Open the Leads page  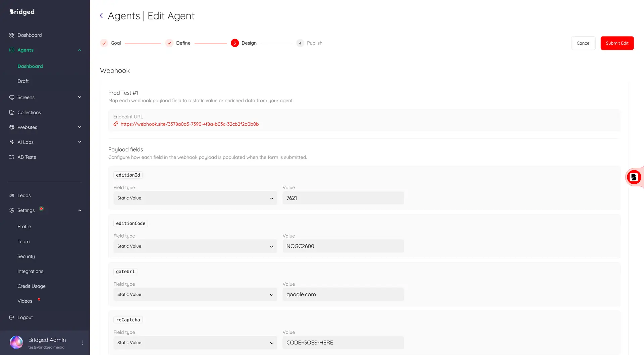pyautogui.click(x=24, y=195)
